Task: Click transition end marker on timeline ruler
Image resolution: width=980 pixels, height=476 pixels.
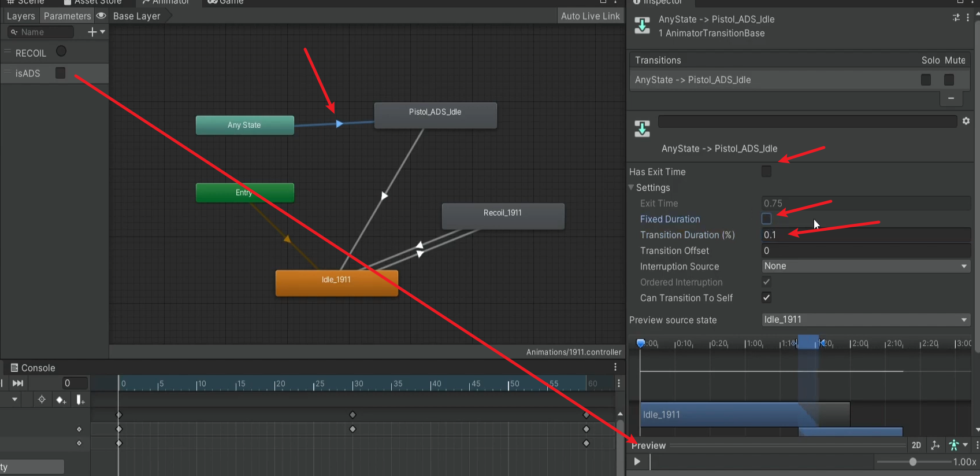Action: pyautogui.click(x=822, y=343)
